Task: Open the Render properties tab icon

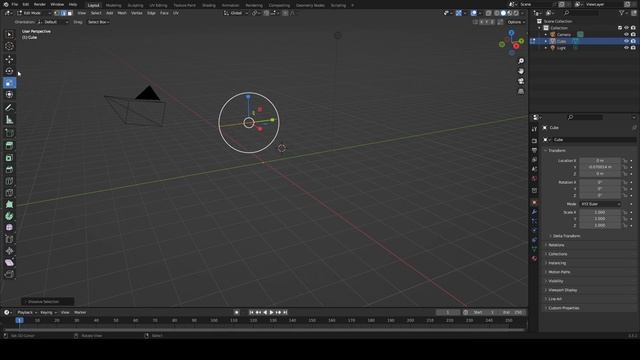Action: point(534,141)
